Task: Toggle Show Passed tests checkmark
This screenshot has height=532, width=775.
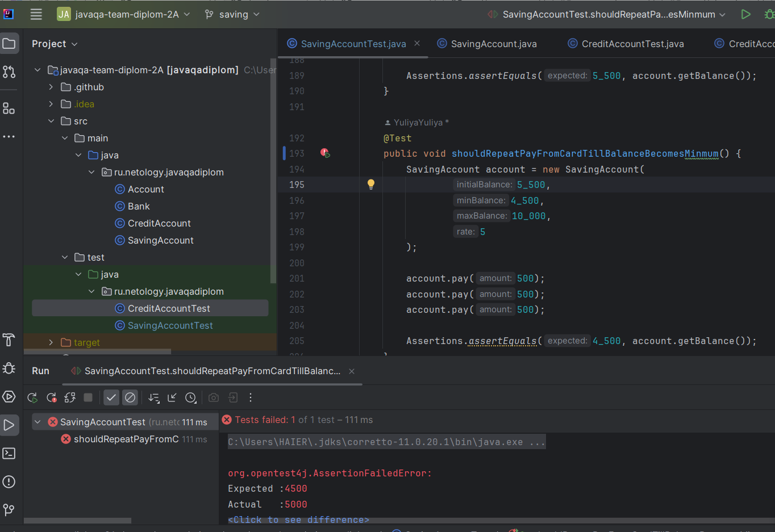Action: [111, 397]
